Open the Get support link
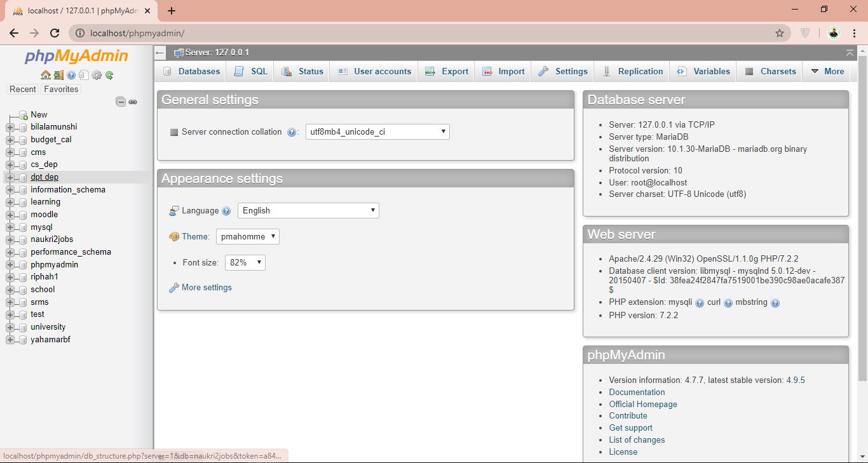 630,428
